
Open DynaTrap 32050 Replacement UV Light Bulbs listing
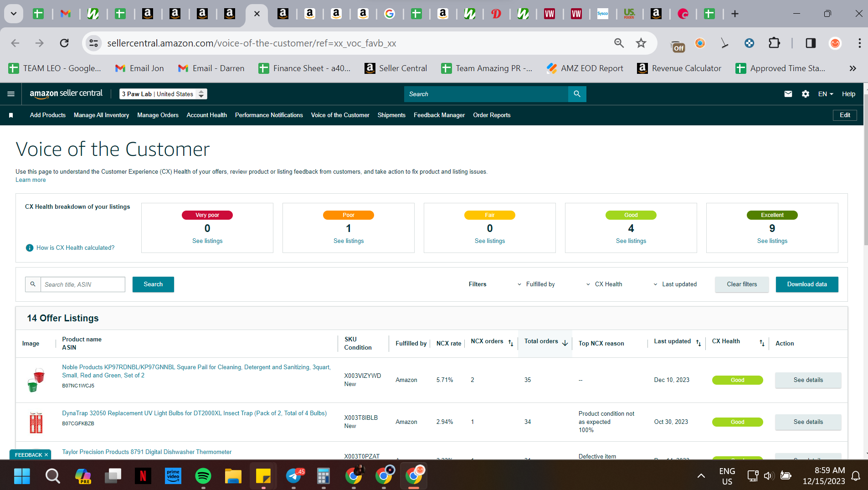point(194,413)
